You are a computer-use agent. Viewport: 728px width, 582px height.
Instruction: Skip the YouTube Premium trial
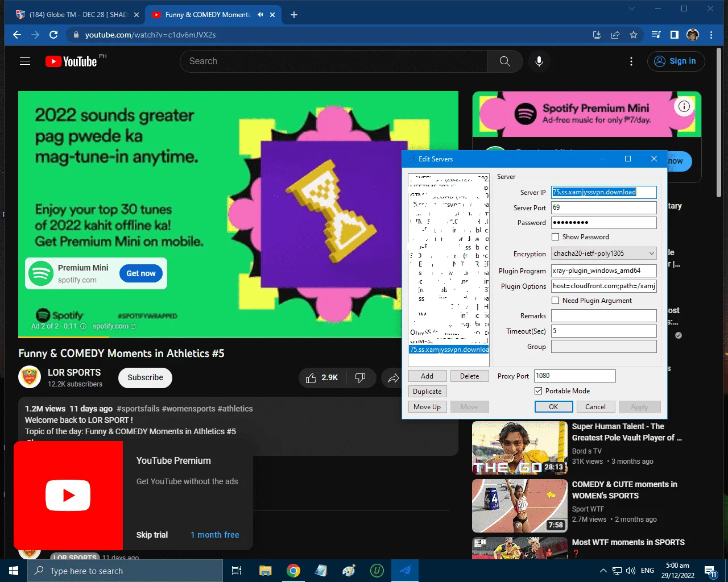click(152, 535)
